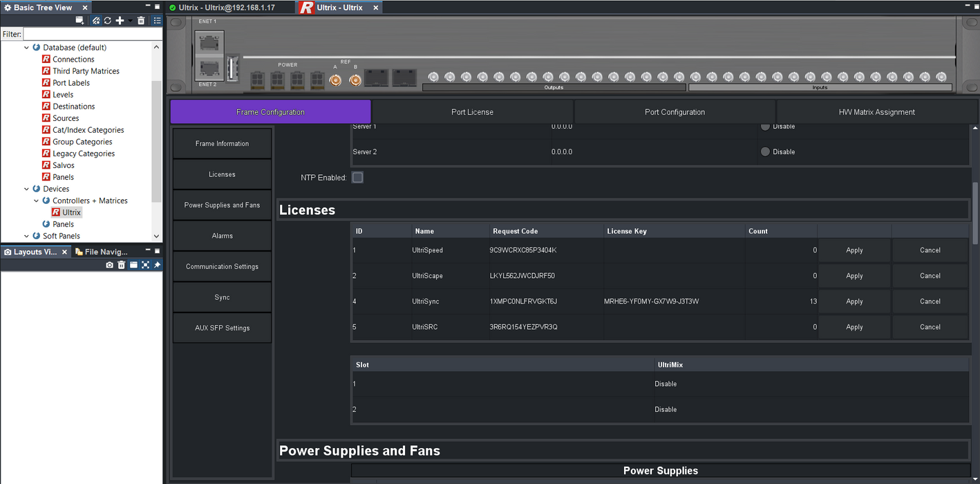The width and height of the screenshot is (980, 484).
Task: Collapse the Database (default) node
Action: 27,48
